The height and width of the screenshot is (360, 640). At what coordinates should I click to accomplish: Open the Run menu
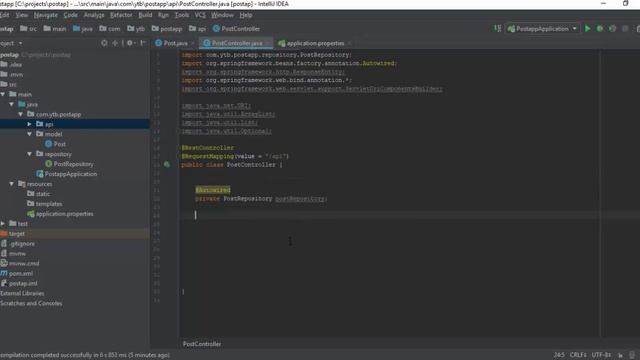163,15
